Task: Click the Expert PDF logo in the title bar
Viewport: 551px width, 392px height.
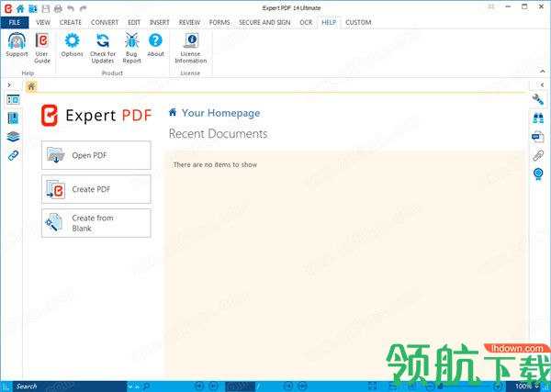Action: [x=7, y=8]
